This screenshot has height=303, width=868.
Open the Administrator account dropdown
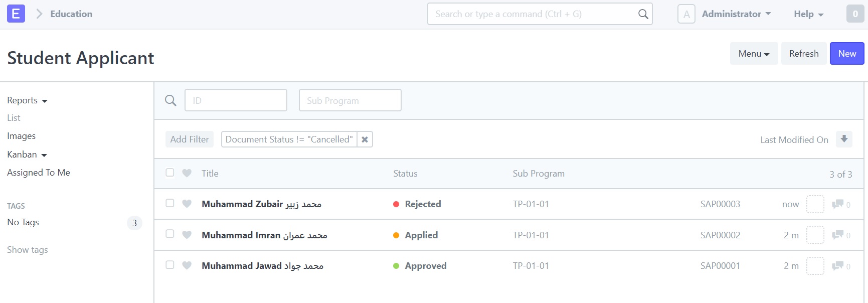(x=736, y=14)
